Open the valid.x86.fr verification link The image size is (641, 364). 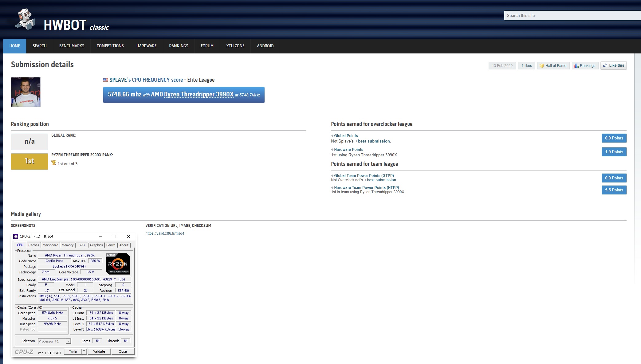click(x=165, y=233)
